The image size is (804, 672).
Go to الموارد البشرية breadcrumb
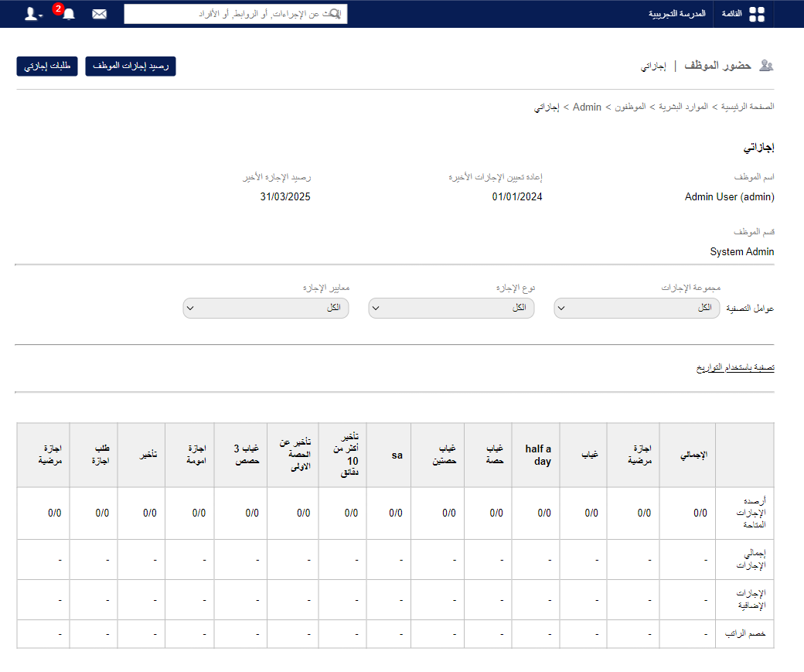click(683, 107)
